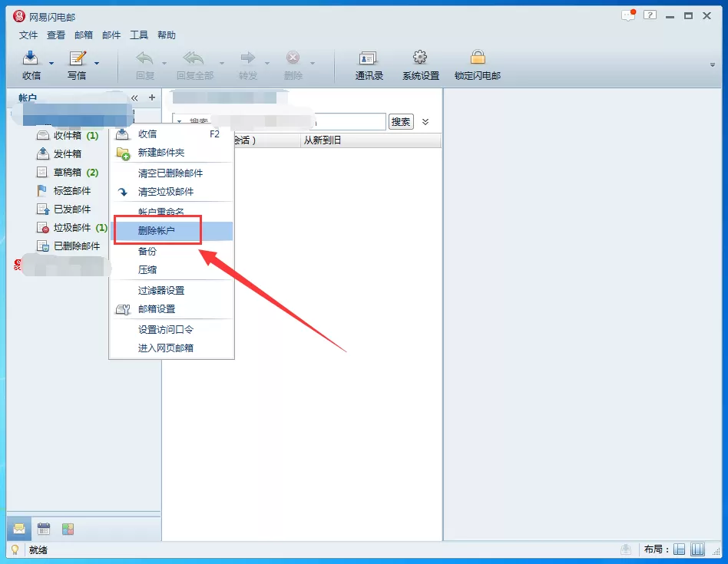Viewport: 728px width, 564px height.
Task: Open the 邮箱 menu
Action: click(x=84, y=35)
